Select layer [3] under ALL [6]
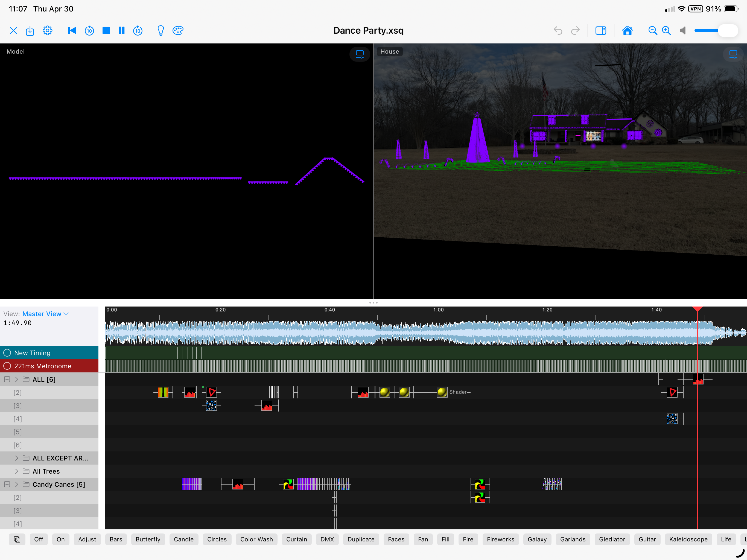 point(49,406)
